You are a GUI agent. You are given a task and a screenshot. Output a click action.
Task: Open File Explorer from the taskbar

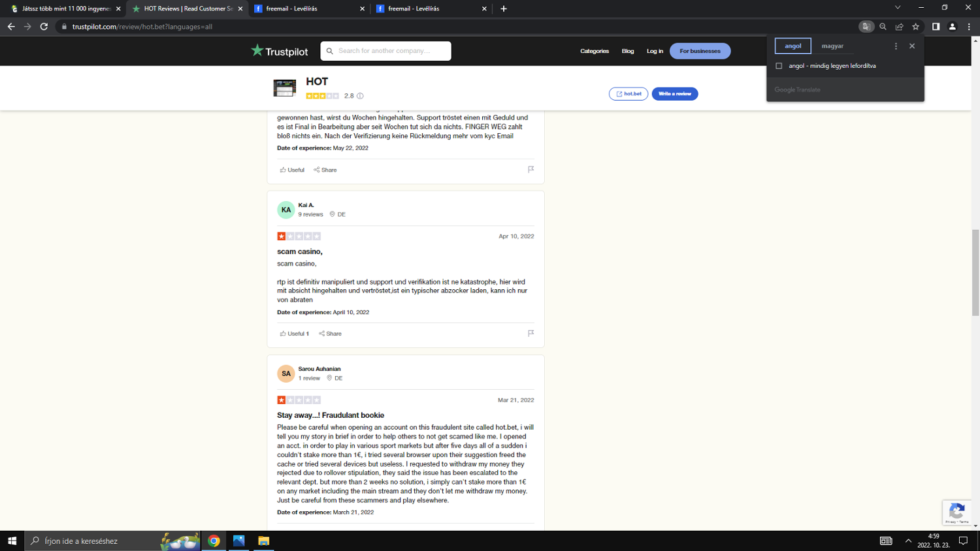(x=263, y=541)
